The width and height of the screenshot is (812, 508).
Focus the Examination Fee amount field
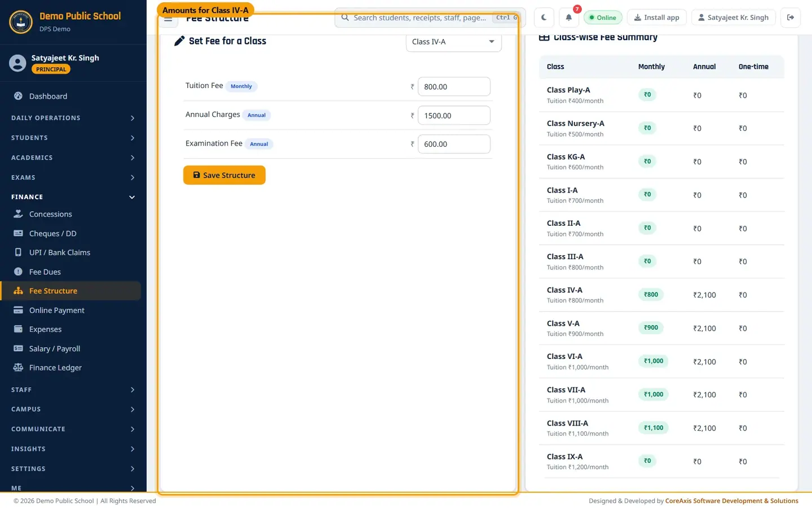pyautogui.click(x=454, y=144)
